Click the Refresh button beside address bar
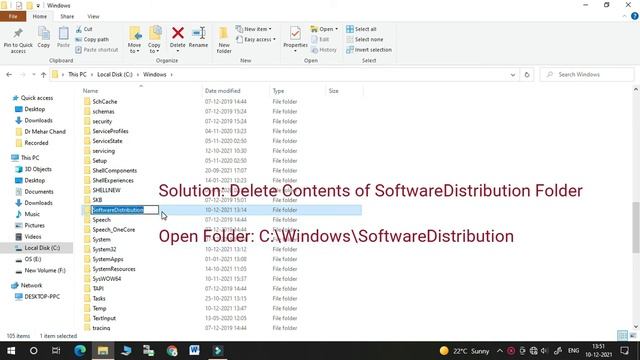This screenshot has height=360, width=640. [527, 75]
